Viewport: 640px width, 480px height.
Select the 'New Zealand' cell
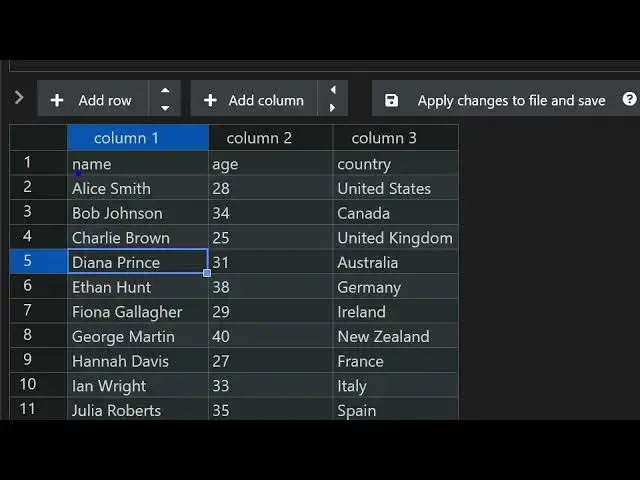[x=396, y=336]
